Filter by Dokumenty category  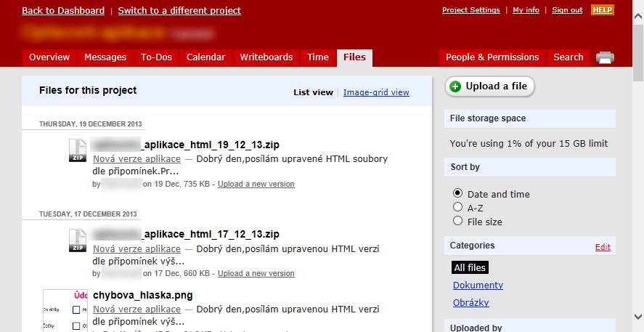pyautogui.click(x=478, y=286)
